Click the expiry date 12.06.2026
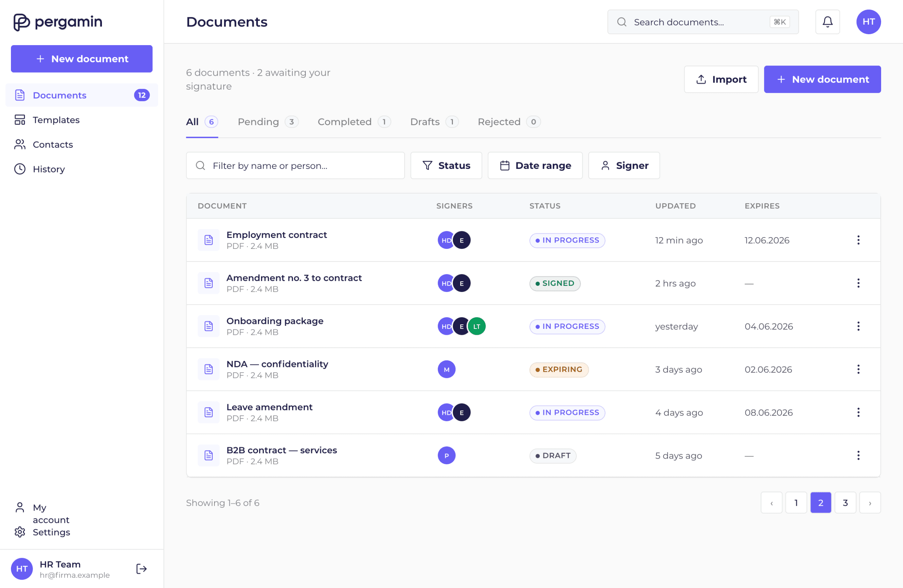Viewport: 903px width, 588px height. coord(767,240)
